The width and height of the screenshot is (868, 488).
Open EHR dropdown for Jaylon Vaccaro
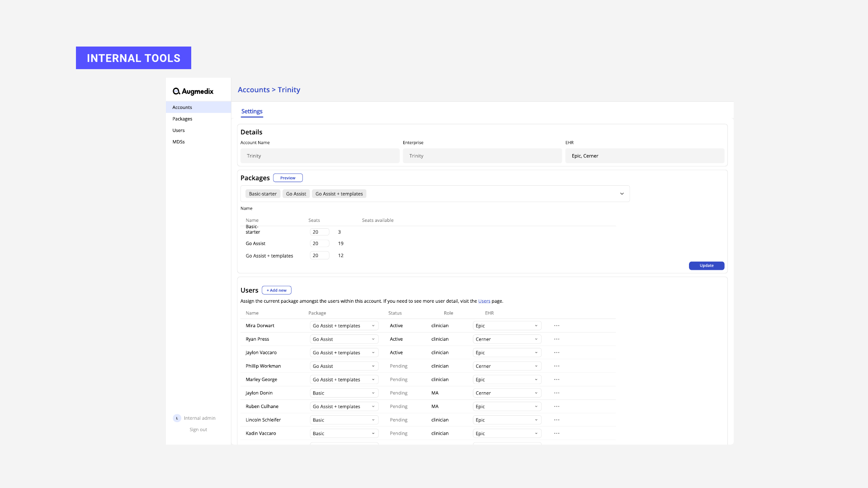(507, 353)
